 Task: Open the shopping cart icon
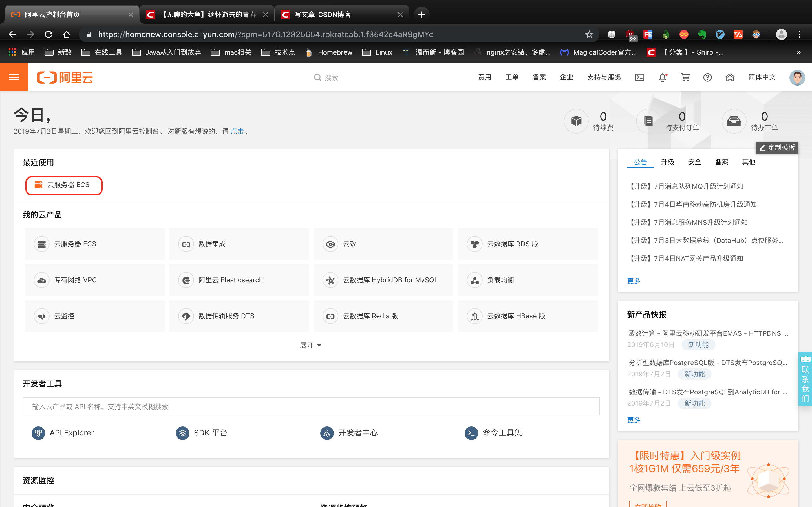(x=685, y=77)
